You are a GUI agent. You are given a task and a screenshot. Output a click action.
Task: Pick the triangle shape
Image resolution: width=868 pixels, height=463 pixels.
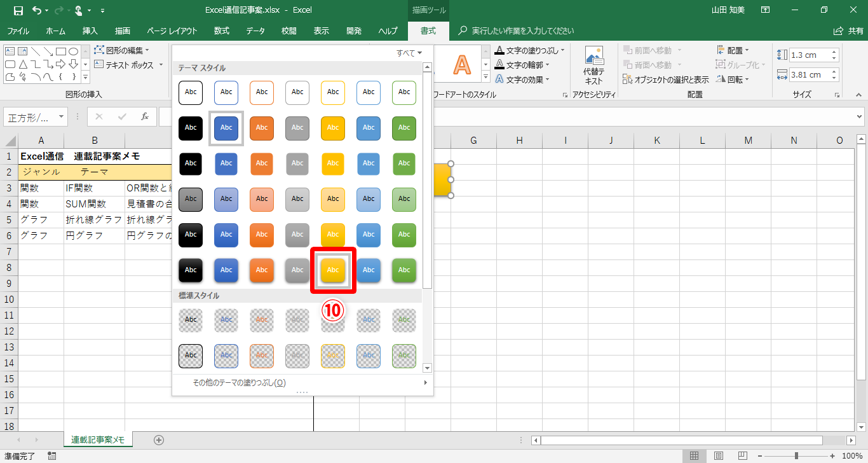22,64
